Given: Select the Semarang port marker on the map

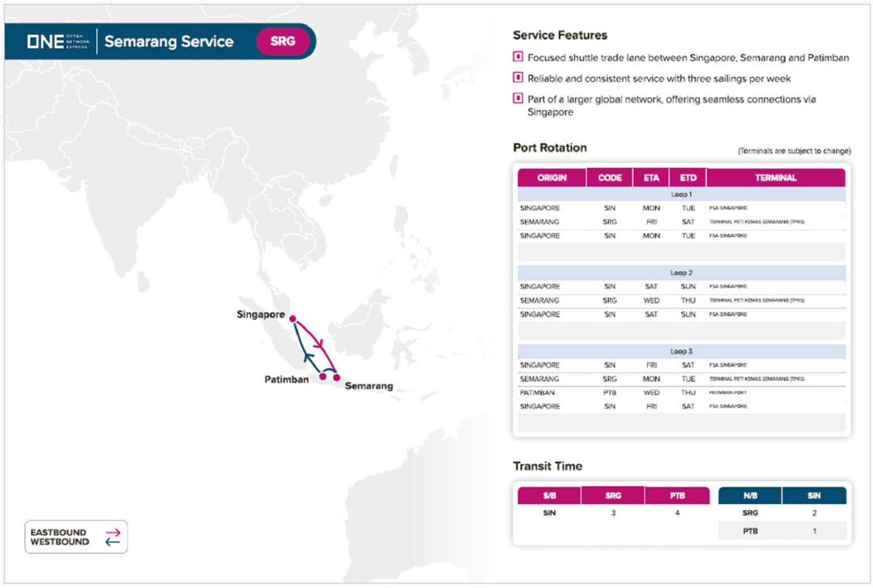Looking at the screenshot, I should (336, 378).
